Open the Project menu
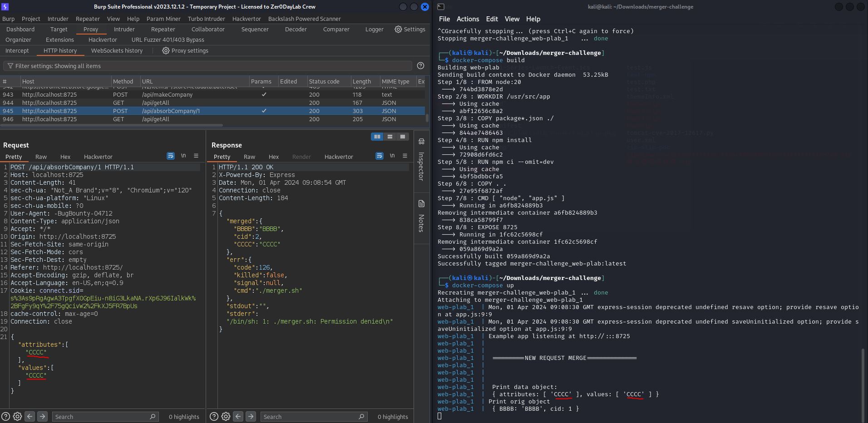 point(31,19)
